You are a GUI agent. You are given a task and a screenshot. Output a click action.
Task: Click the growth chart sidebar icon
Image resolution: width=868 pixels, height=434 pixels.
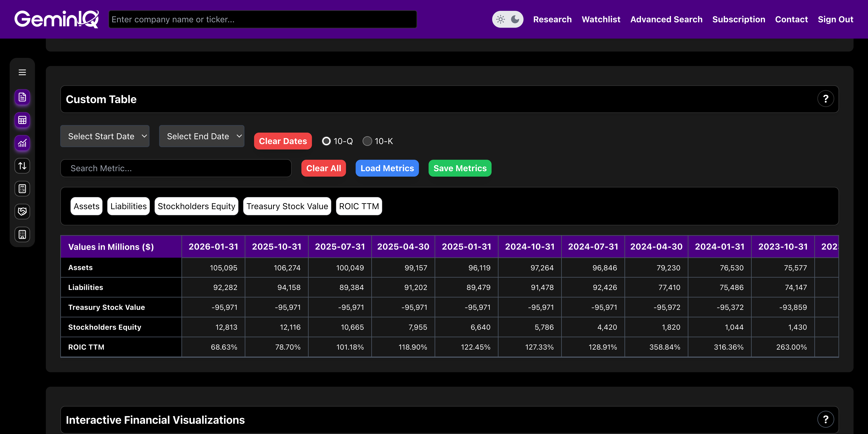pyautogui.click(x=22, y=143)
